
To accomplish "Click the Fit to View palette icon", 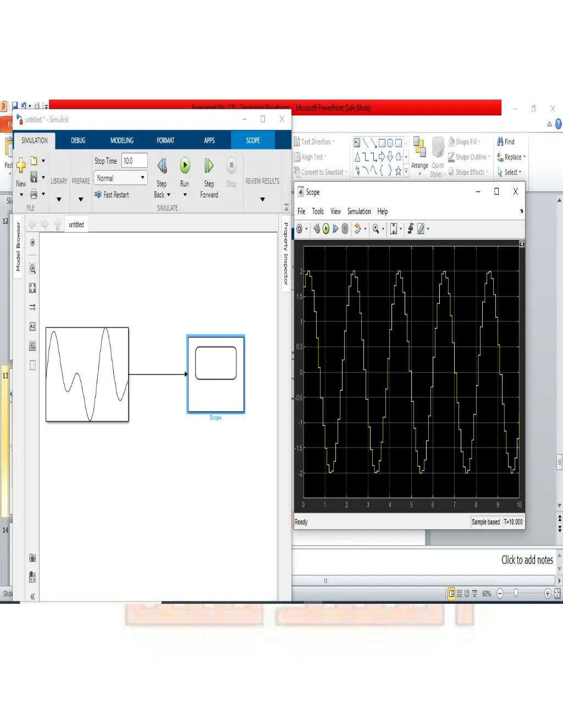I will point(32,288).
